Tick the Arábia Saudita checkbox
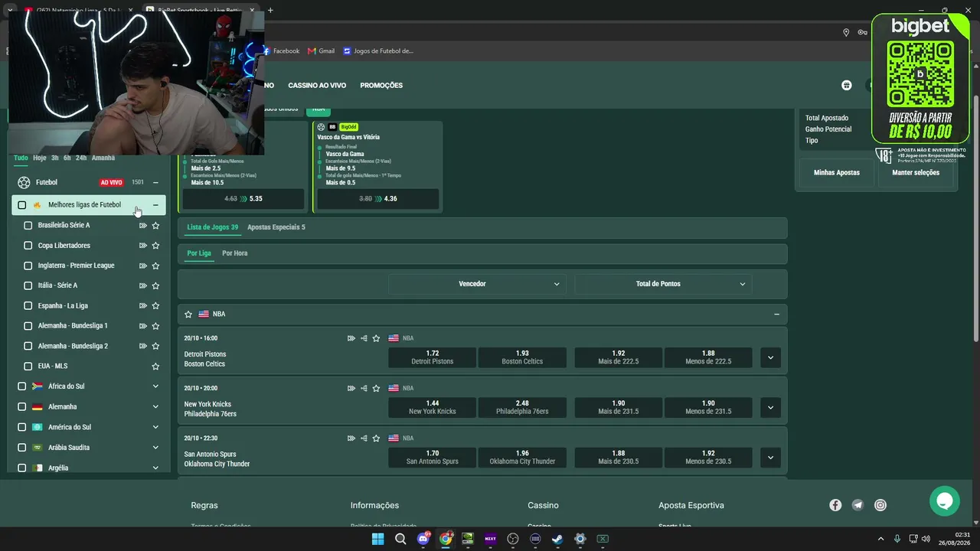Viewport: 980px width, 551px height. click(x=22, y=448)
